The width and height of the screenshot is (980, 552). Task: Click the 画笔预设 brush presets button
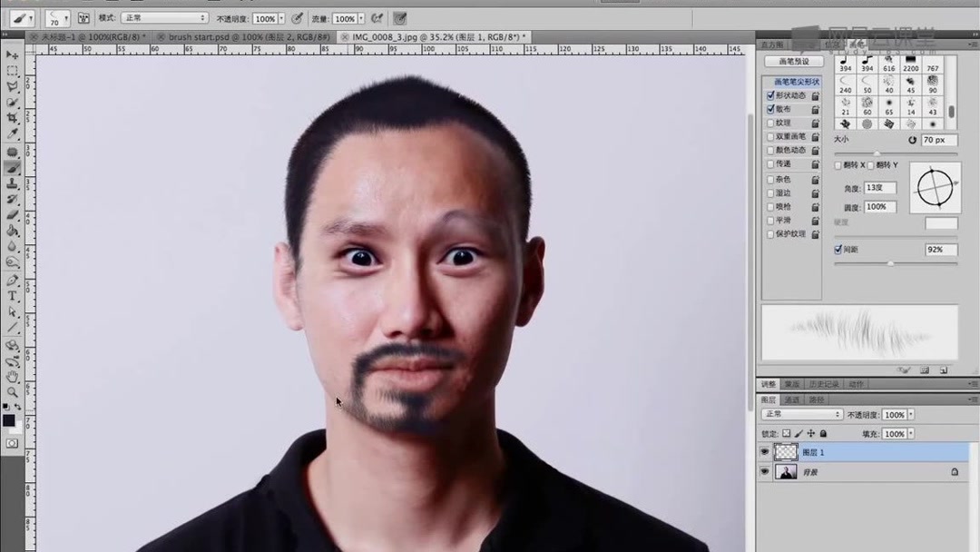point(794,60)
